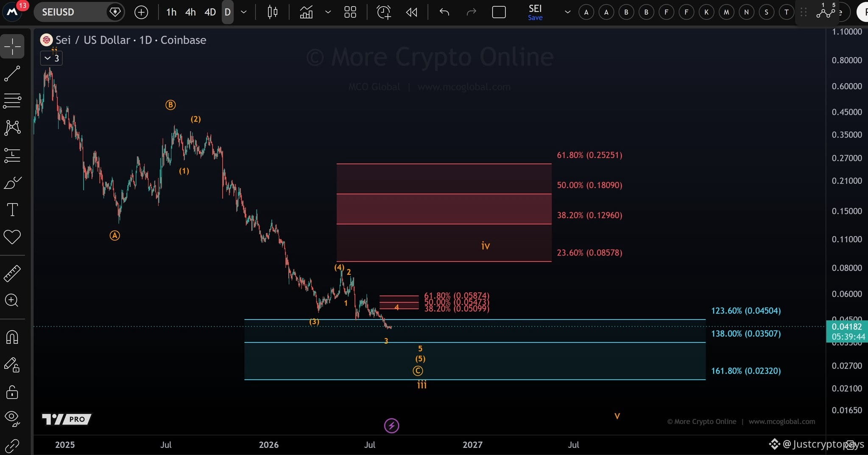The width and height of the screenshot is (868, 455).
Task: Click the drag handle dots in top toolbar
Action: pos(803,12)
